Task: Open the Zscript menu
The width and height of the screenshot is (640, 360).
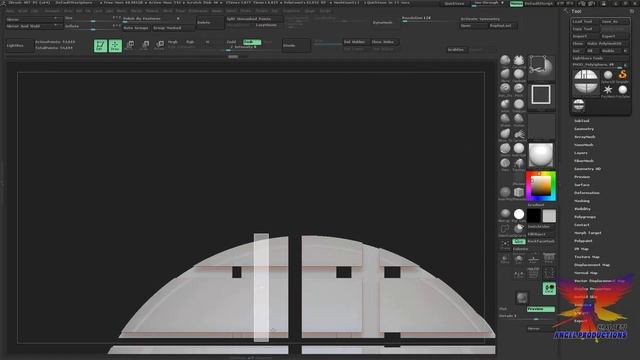Action: click(325, 11)
